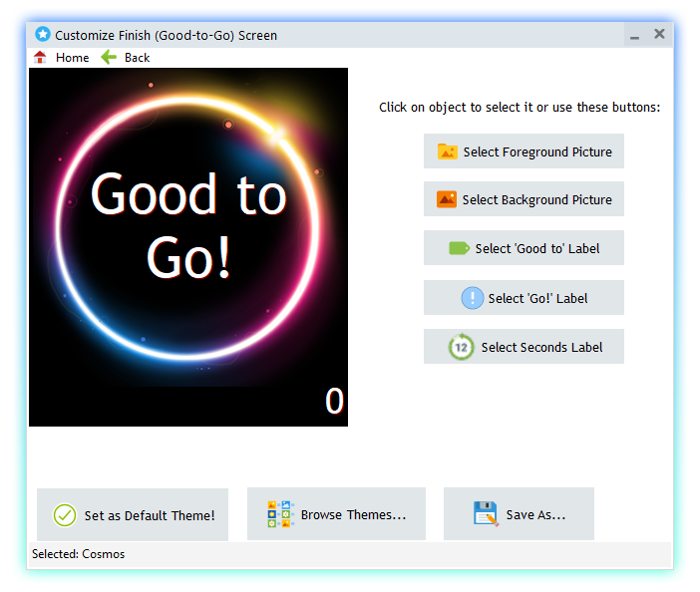The height and width of the screenshot is (592, 700).
Task: Select the 'Go!' text in the preview
Action: [188, 258]
